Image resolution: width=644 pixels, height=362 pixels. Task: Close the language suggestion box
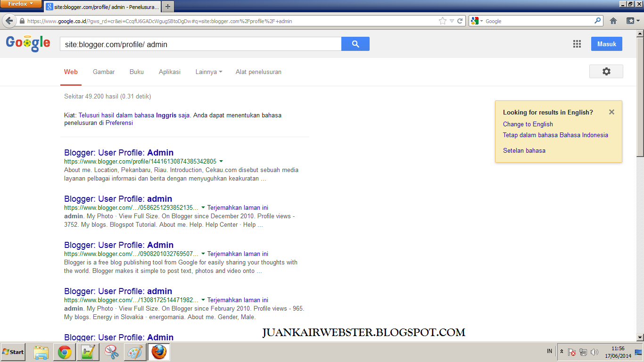point(611,112)
